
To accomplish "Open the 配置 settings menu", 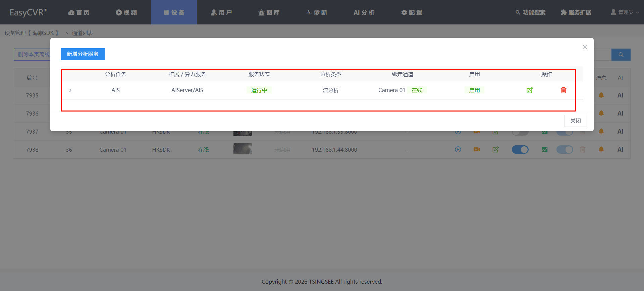I will 412,12.
